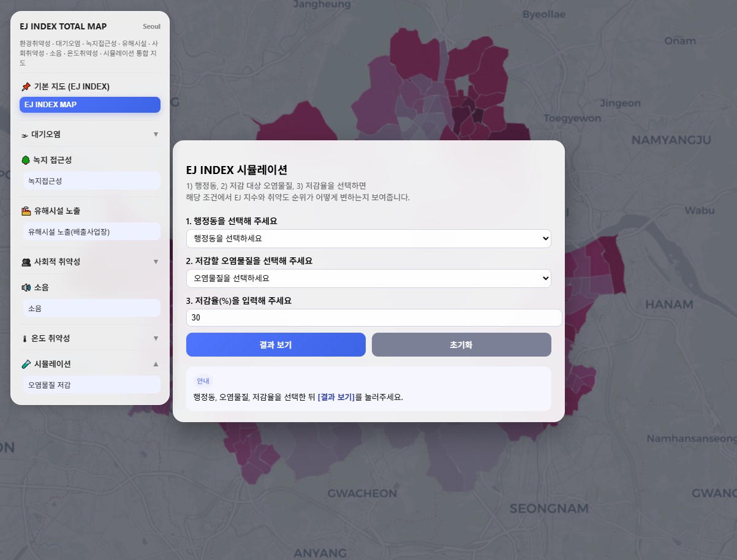Expand the 대기오염 section arrow
Screen dimensions: 737x560
pyautogui.click(x=156, y=134)
